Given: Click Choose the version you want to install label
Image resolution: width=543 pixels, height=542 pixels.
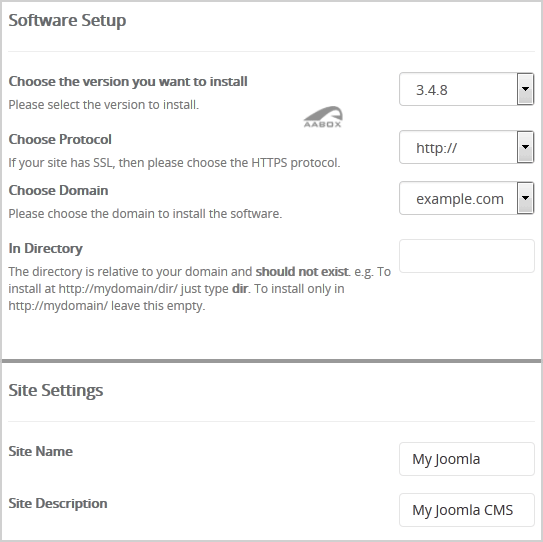Looking at the screenshot, I should tap(128, 82).
